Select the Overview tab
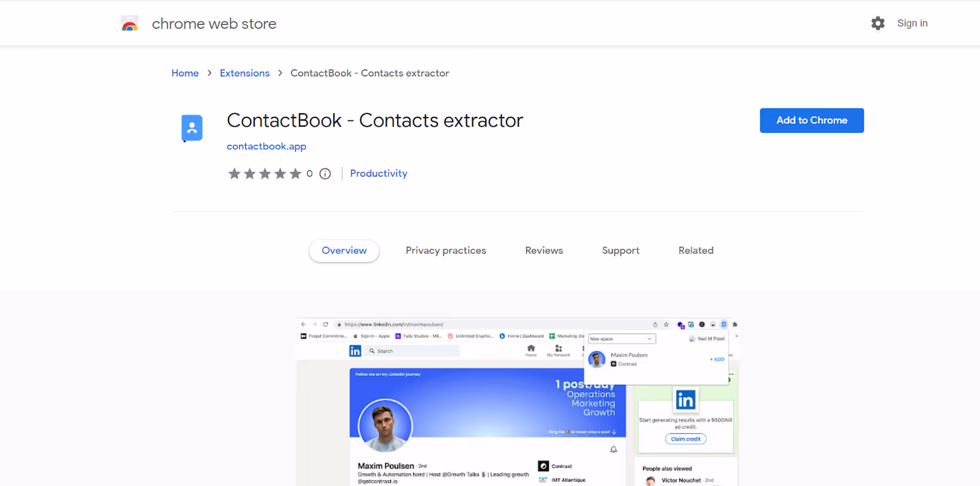Viewport: 980px width, 486px height. (344, 250)
